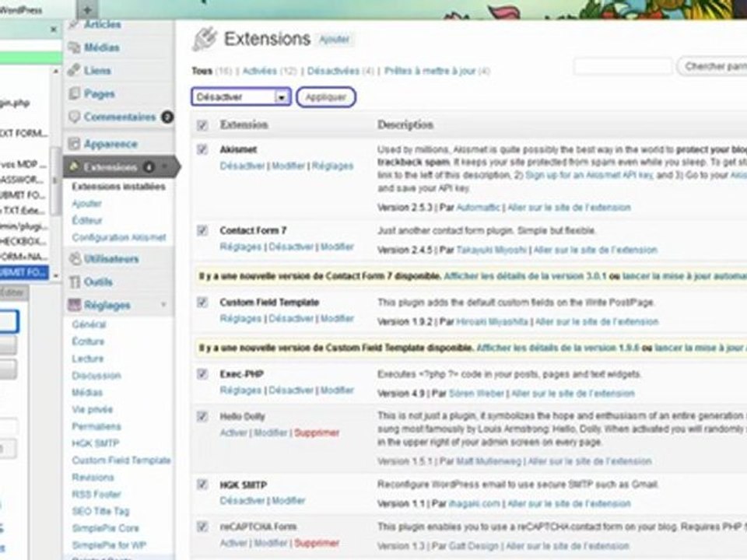Click the Extensions plug icon in sidebar

pos(74,166)
